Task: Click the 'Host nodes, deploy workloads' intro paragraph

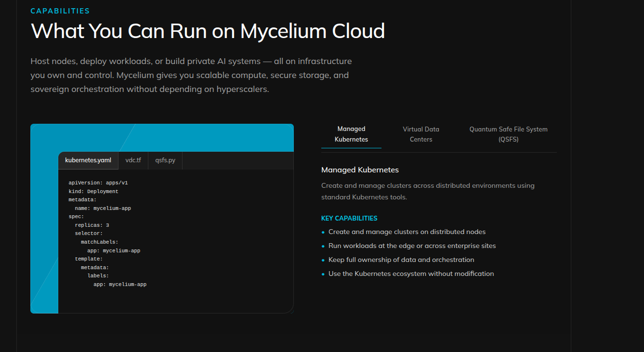Action: coord(191,75)
